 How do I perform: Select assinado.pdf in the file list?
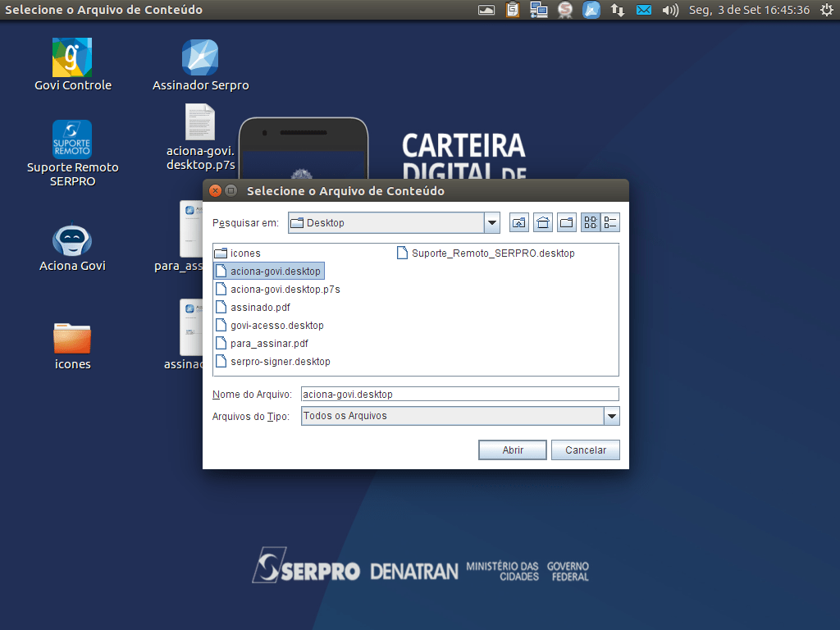point(253,308)
